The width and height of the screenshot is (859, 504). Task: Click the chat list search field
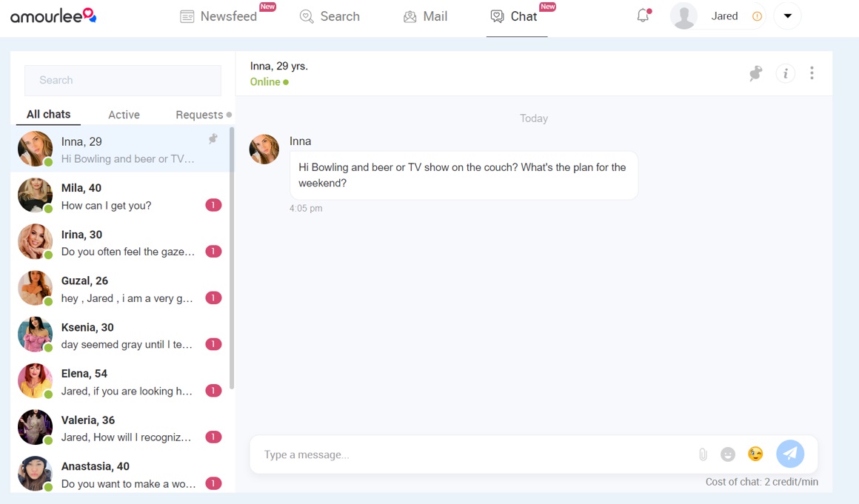coord(123,80)
